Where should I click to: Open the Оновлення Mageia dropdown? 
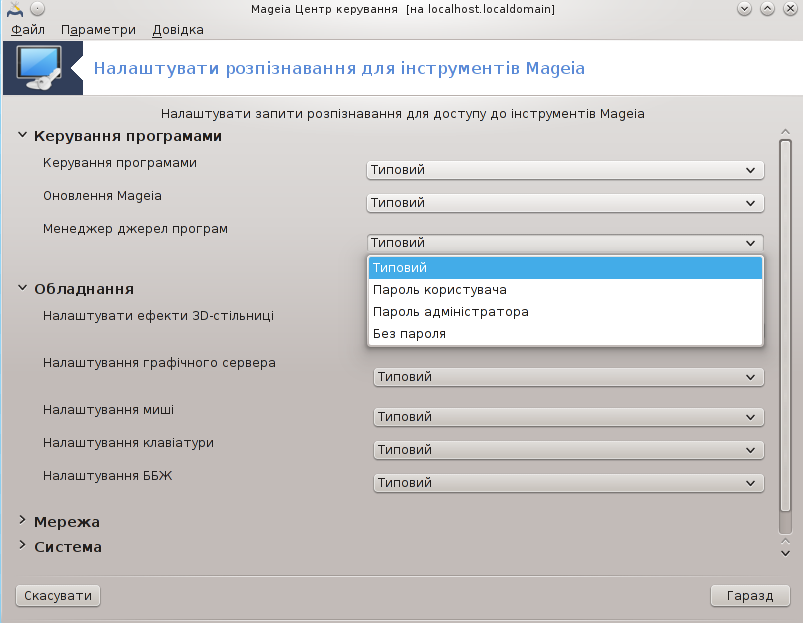coord(565,203)
